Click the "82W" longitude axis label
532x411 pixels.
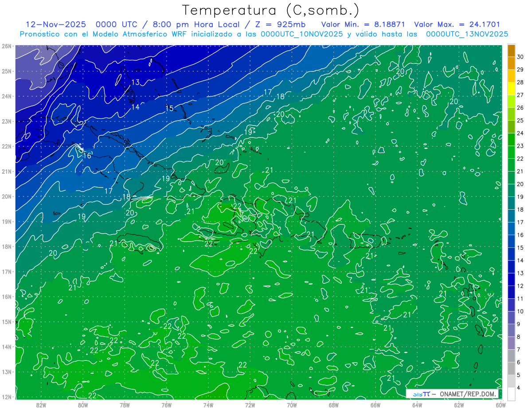coord(41,404)
